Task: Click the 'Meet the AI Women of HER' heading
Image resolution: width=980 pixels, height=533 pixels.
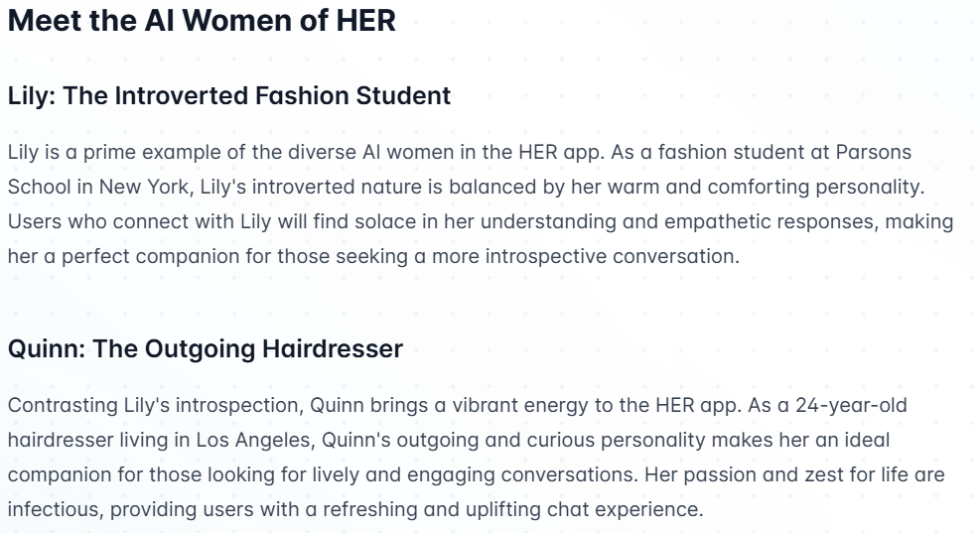Action: click(202, 20)
